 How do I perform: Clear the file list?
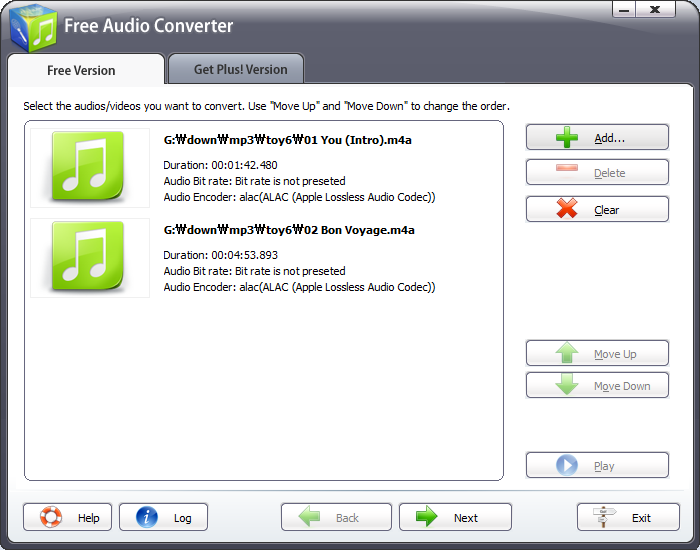coord(597,209)
